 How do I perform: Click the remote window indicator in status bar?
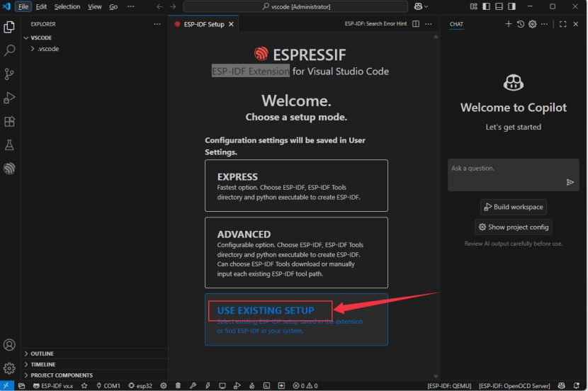tap(6, 385)
